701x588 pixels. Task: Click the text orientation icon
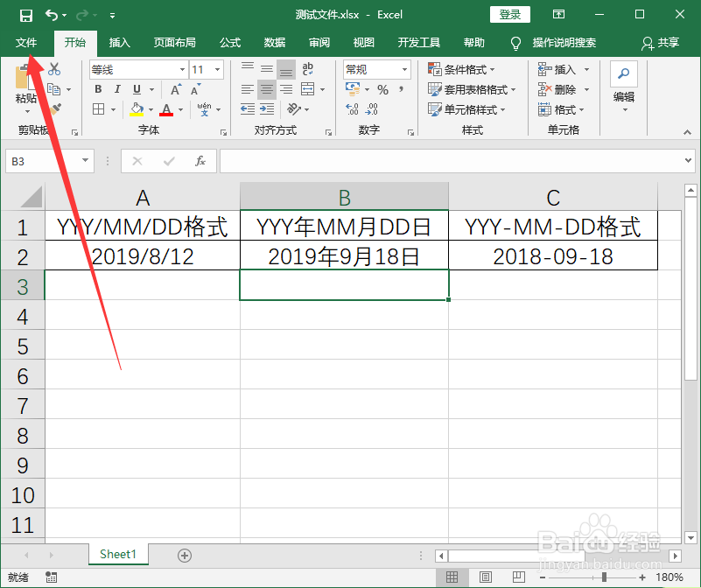point(294,108)
